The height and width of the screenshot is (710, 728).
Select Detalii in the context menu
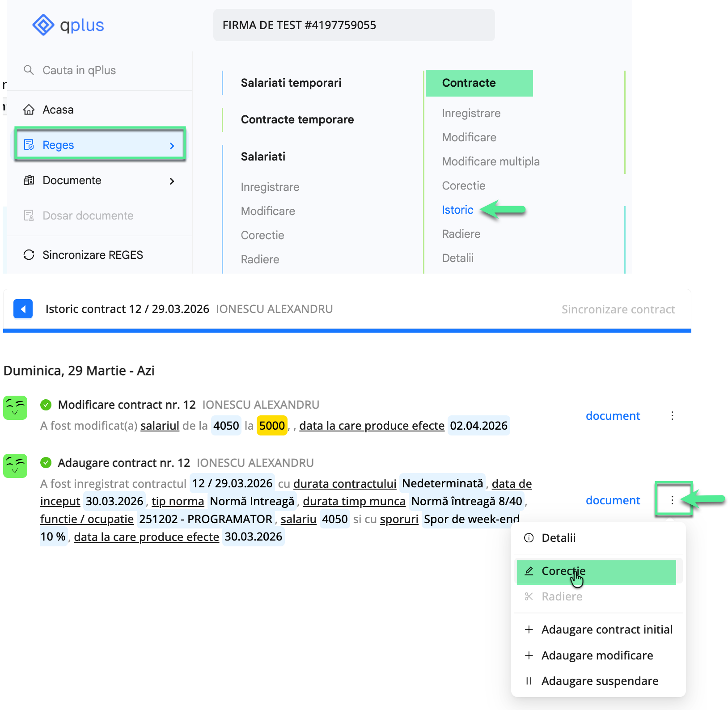559,538
